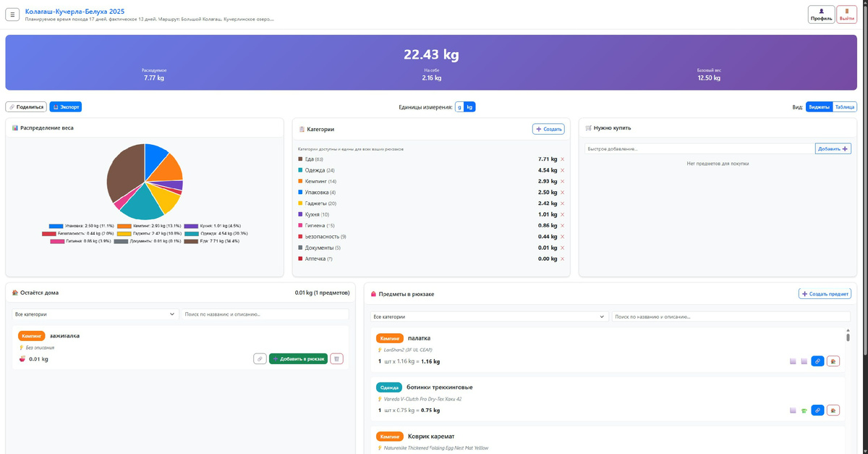The image size is (868, 454).
Task: Click the teal Одежда color swatch in Категории
Action: tap(301, 170)
